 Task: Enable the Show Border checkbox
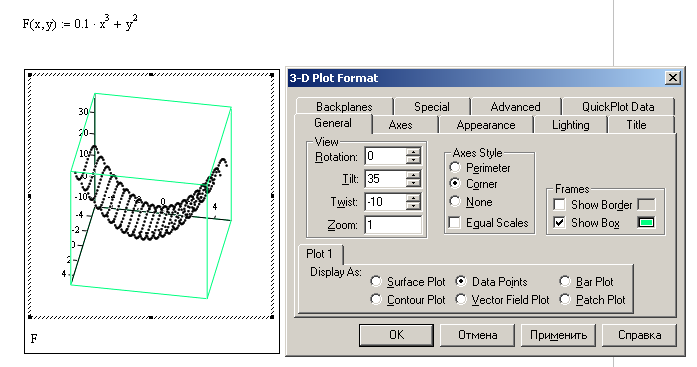click(559, 204)
